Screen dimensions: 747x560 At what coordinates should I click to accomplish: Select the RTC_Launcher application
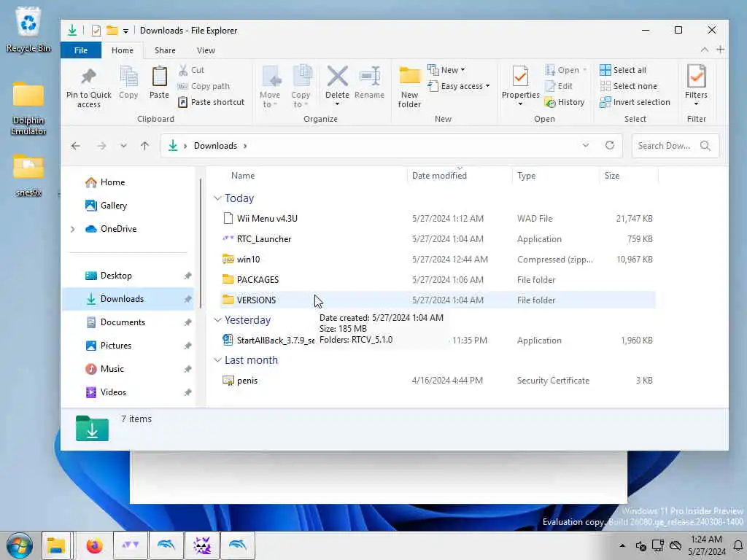pyautogui.click(x=438, y=239)
